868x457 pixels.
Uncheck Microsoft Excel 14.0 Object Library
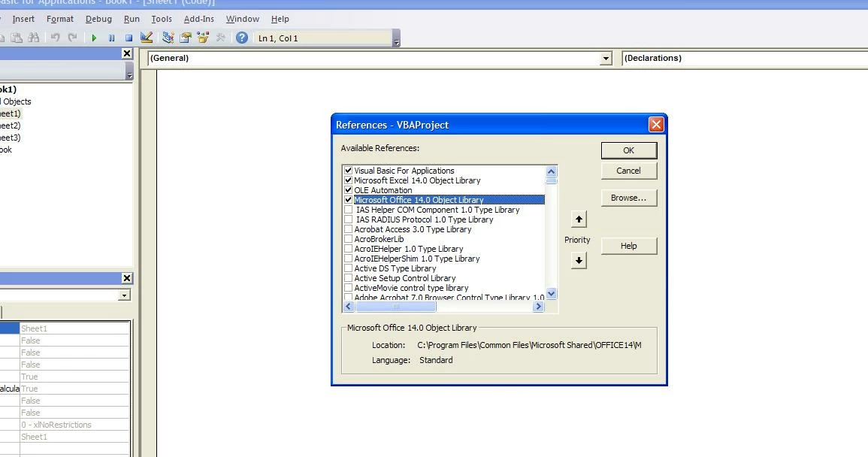(348, 180)
